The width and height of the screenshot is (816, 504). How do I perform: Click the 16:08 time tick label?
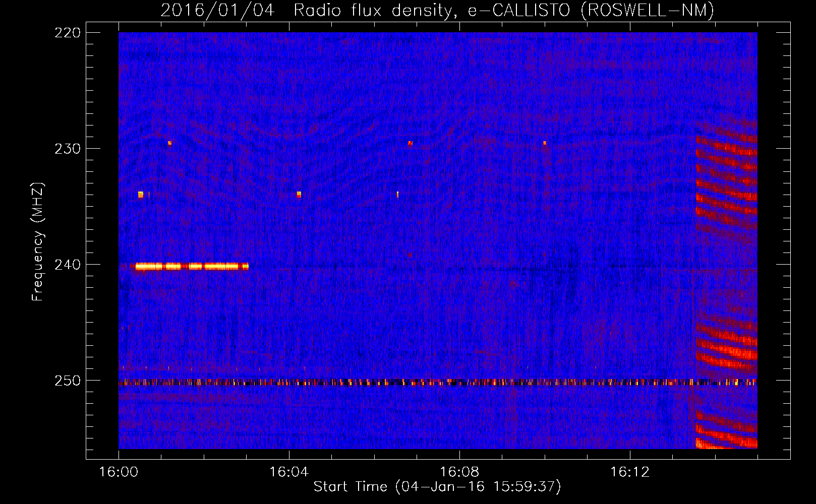(459, 472)
